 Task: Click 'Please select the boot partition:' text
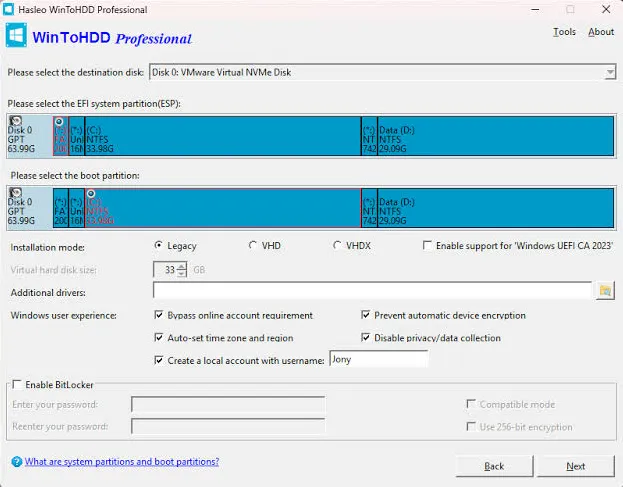75,176
